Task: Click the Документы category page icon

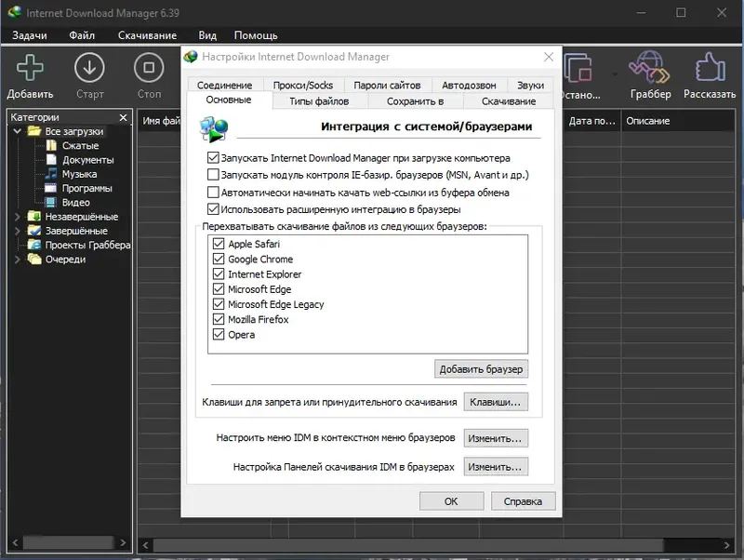Action: pyautogui.click(x=51, y=159)
